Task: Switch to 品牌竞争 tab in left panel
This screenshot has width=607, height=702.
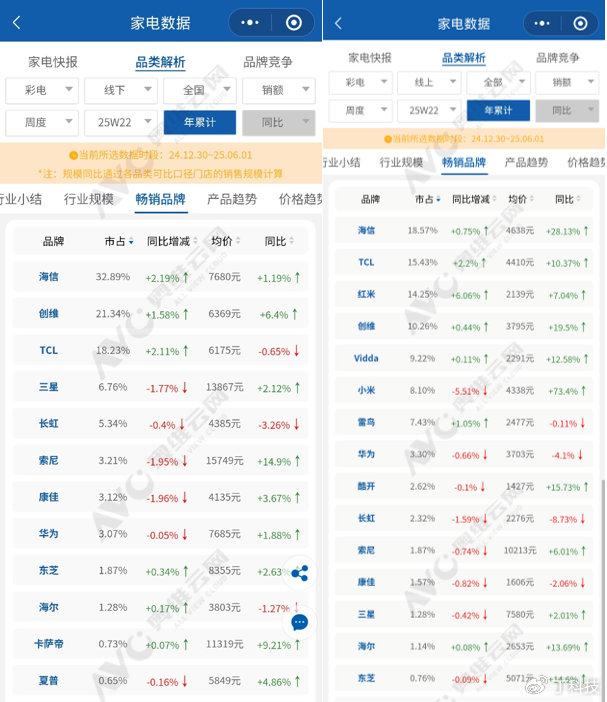Action: coord(268,62)
